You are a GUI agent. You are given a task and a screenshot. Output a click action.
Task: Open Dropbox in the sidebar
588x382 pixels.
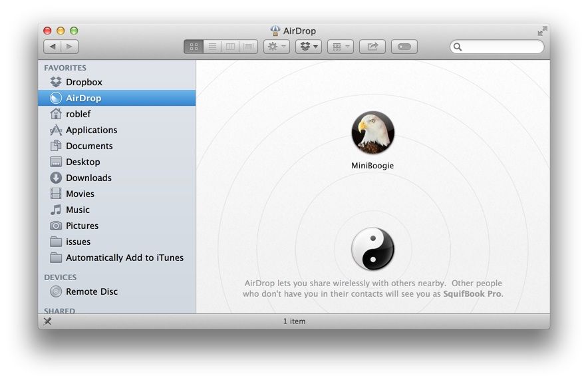pos(84,82)
